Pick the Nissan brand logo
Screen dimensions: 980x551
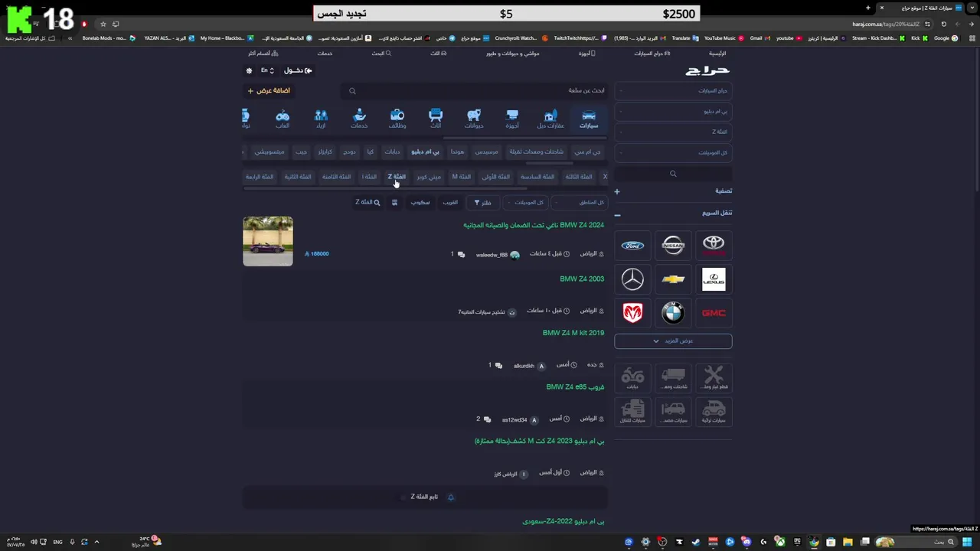point(673,246)
